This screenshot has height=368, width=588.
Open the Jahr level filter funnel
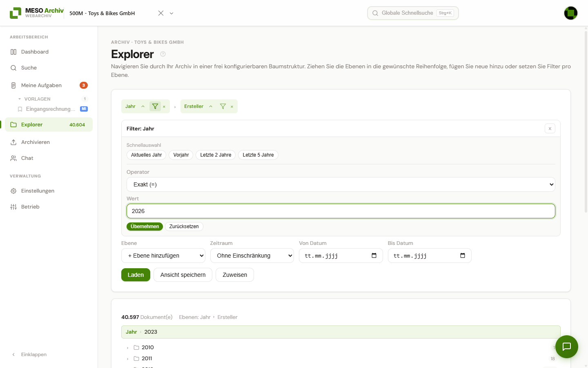(x=155, y=106)
